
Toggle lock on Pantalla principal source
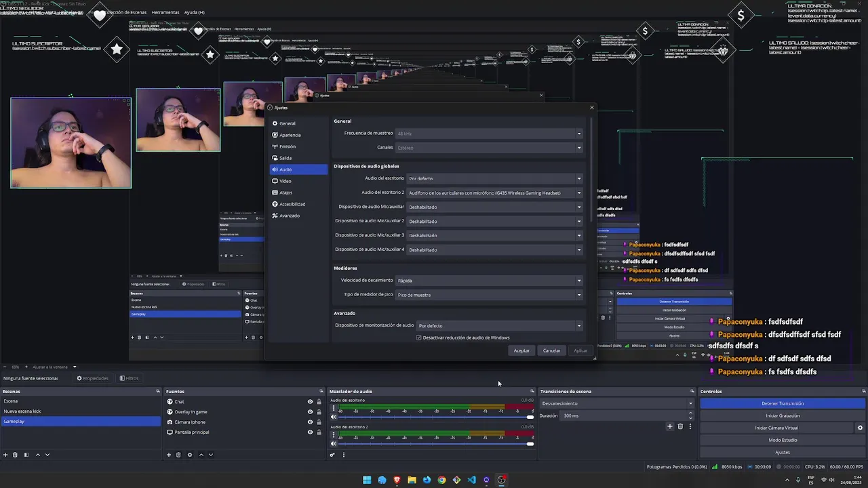pos(319,432)
